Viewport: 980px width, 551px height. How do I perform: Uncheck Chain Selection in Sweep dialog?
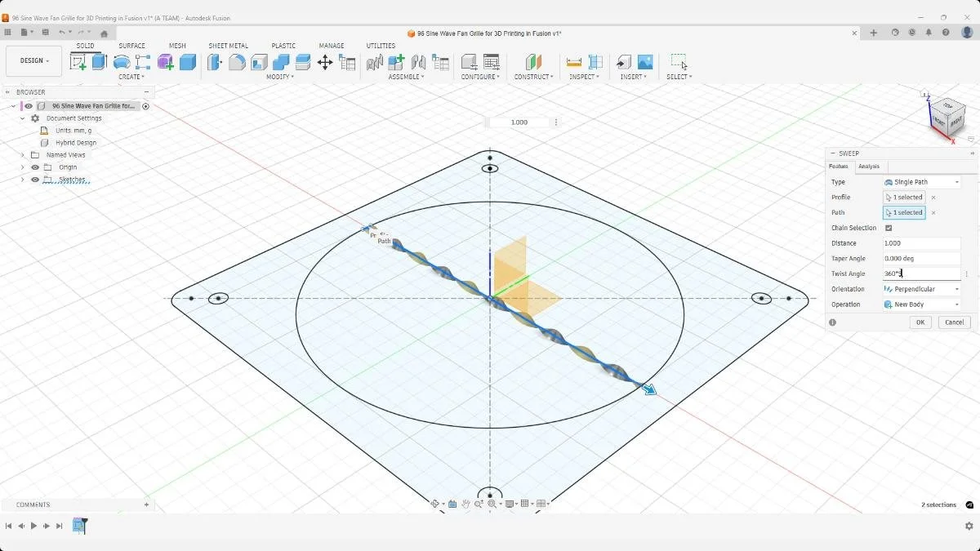tap(889, 228)
